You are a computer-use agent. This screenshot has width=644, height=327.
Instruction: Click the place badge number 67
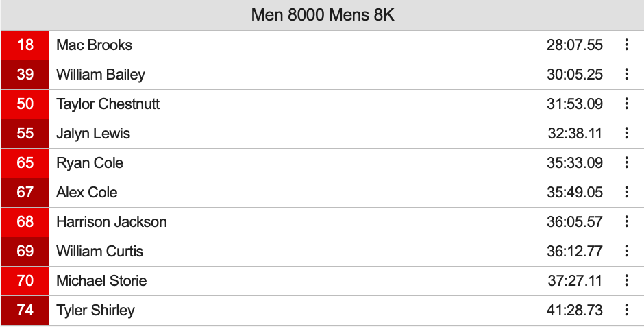(25, 193)
